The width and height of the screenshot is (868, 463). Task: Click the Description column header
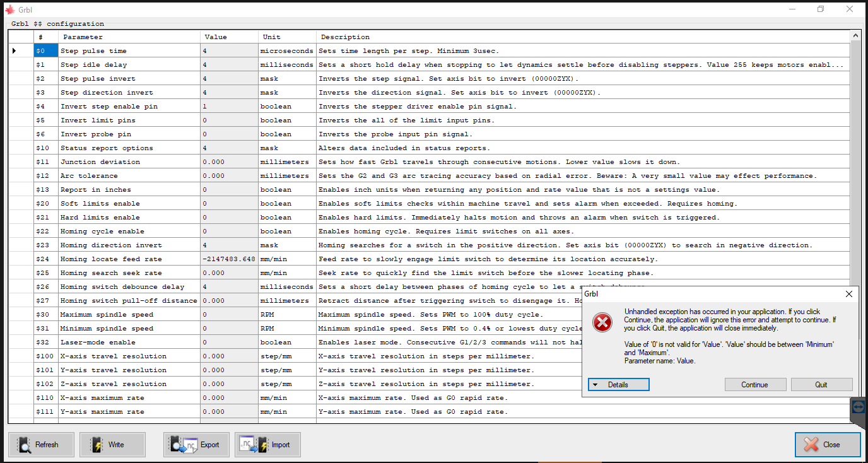(x=584, y=37)
